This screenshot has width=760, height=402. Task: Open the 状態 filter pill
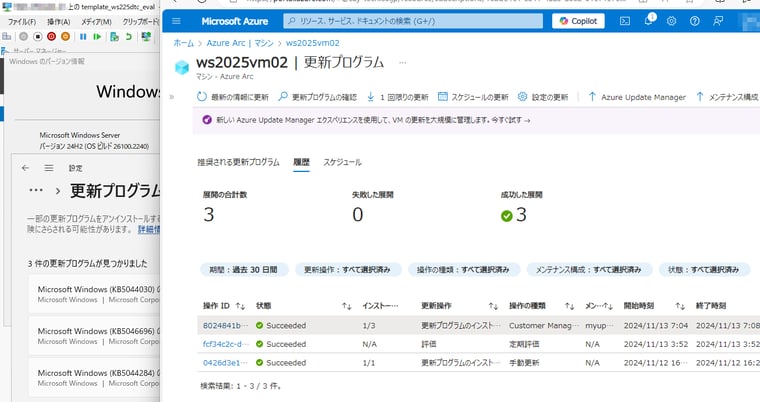coord(704,270)
